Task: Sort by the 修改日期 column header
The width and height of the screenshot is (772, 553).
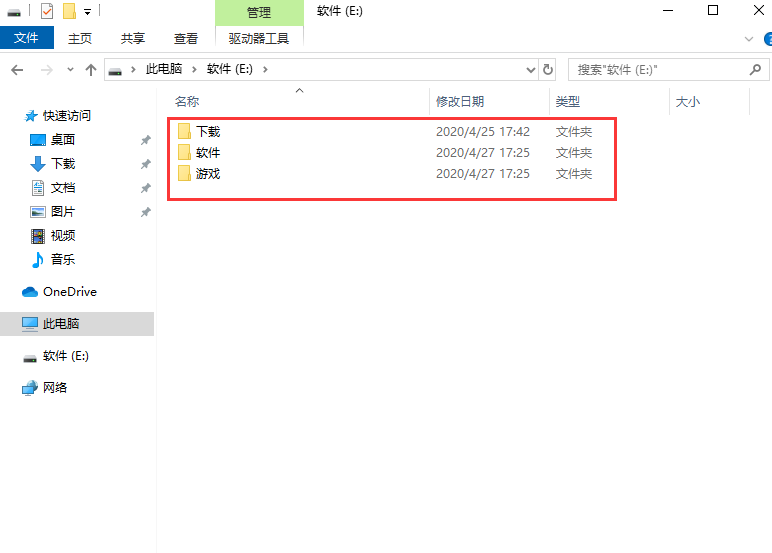Action: 460,102
